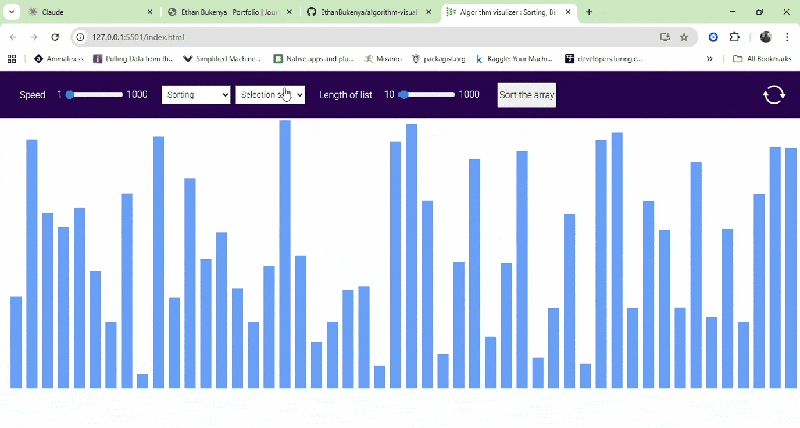
Task: Switch to the Claude tab
Action: point(85,12)
